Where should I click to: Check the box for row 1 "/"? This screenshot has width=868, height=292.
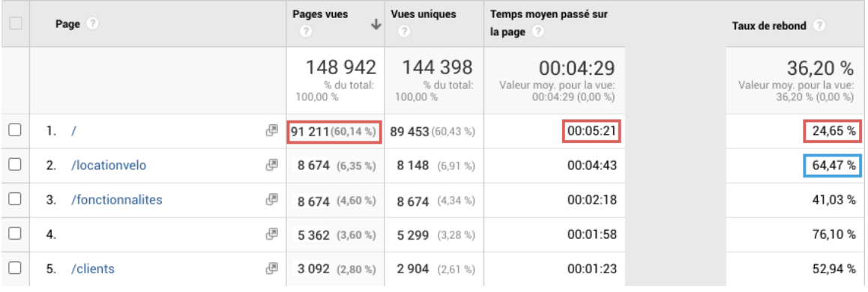click(16, 130)
